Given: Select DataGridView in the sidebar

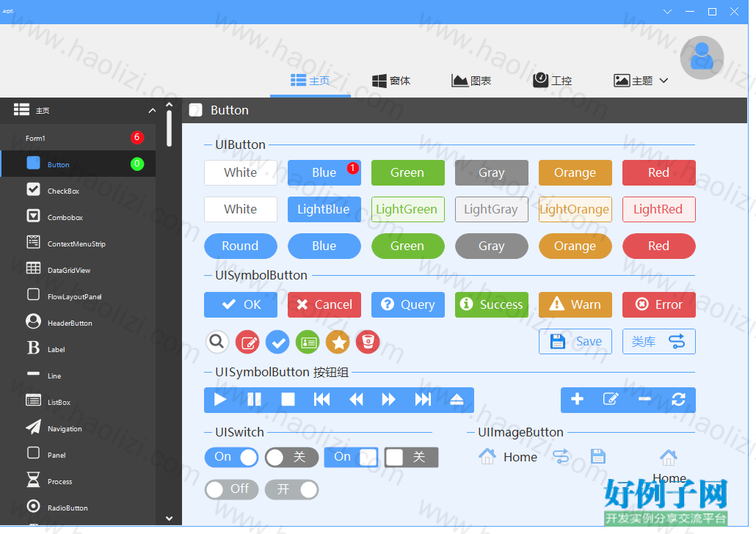Looking at the screenshot, I should [78, 270].
